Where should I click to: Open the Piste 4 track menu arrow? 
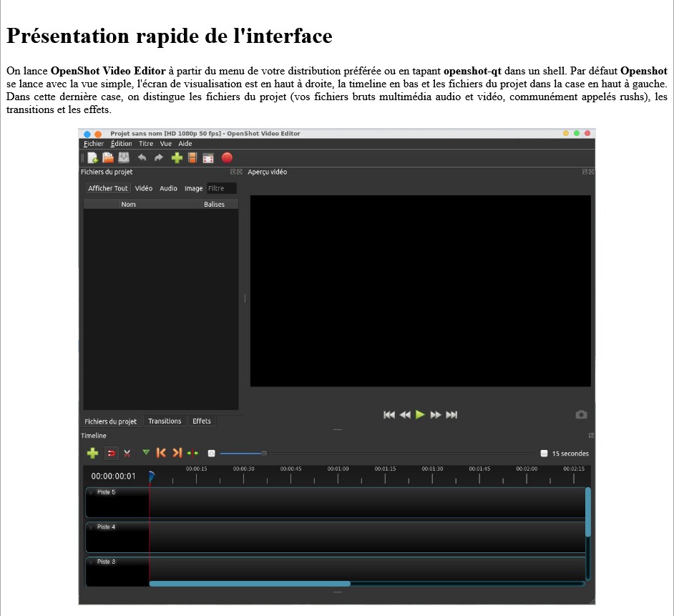(x=91, y=527)
